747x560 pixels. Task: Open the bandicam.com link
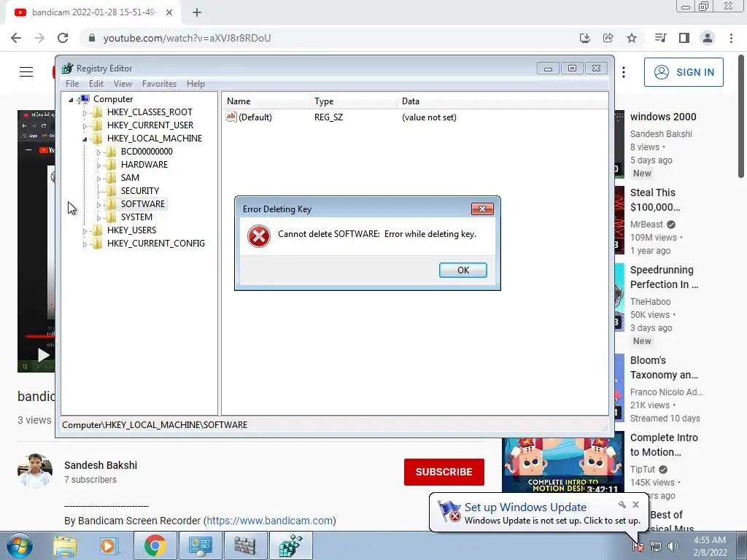270,521
